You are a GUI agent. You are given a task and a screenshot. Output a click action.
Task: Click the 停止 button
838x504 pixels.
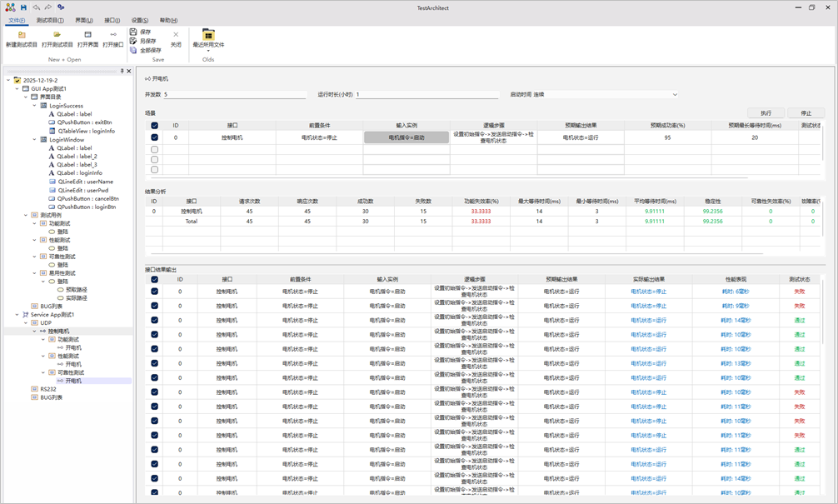806,113
